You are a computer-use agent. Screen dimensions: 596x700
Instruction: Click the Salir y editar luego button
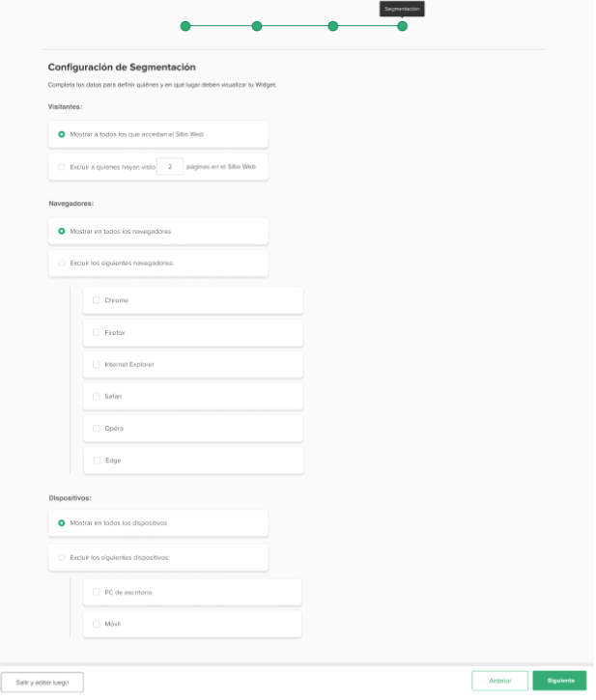click(43, 684)
